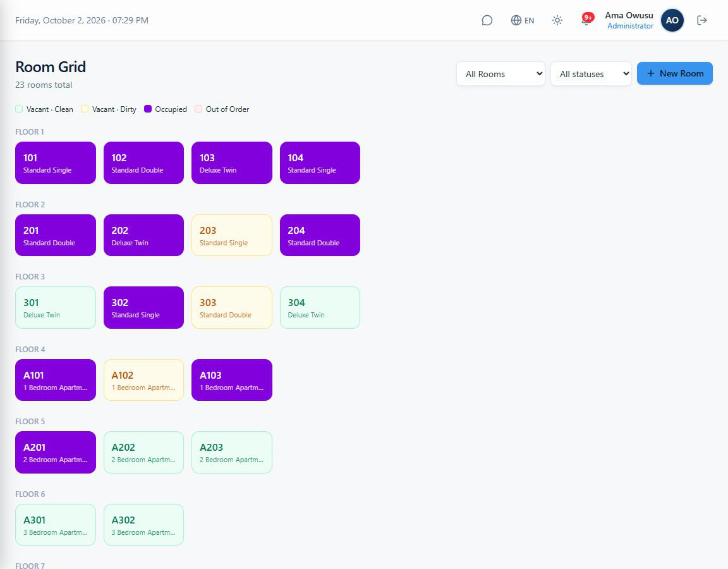Open the All statuses filter dropdown
728x569 pixels.
coord(591,74)
